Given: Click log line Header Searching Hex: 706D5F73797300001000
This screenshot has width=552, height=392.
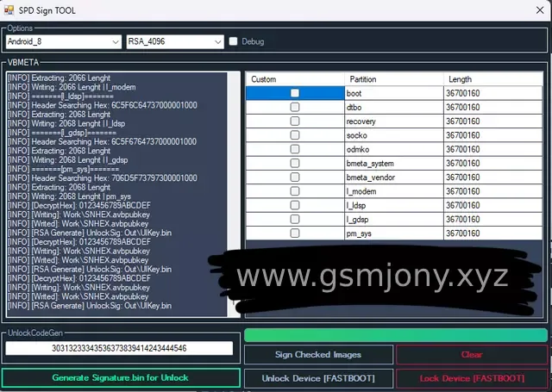Looking at the screenshot, I should point(103,177).
